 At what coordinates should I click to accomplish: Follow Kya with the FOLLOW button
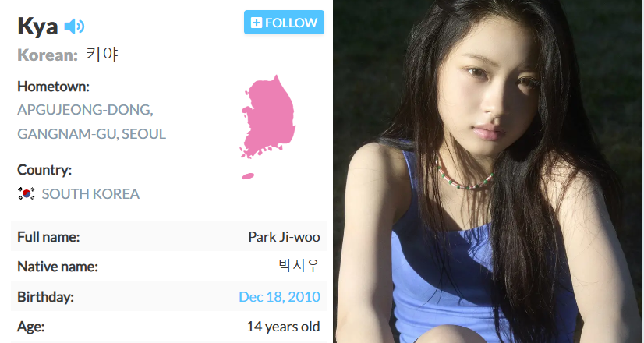284,23
